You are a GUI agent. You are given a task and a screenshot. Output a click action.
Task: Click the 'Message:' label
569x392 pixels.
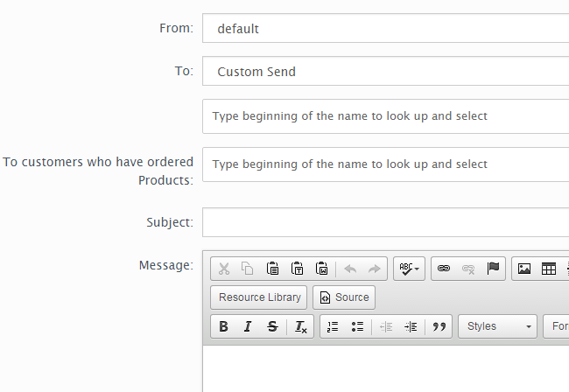[x=166, y=265]
